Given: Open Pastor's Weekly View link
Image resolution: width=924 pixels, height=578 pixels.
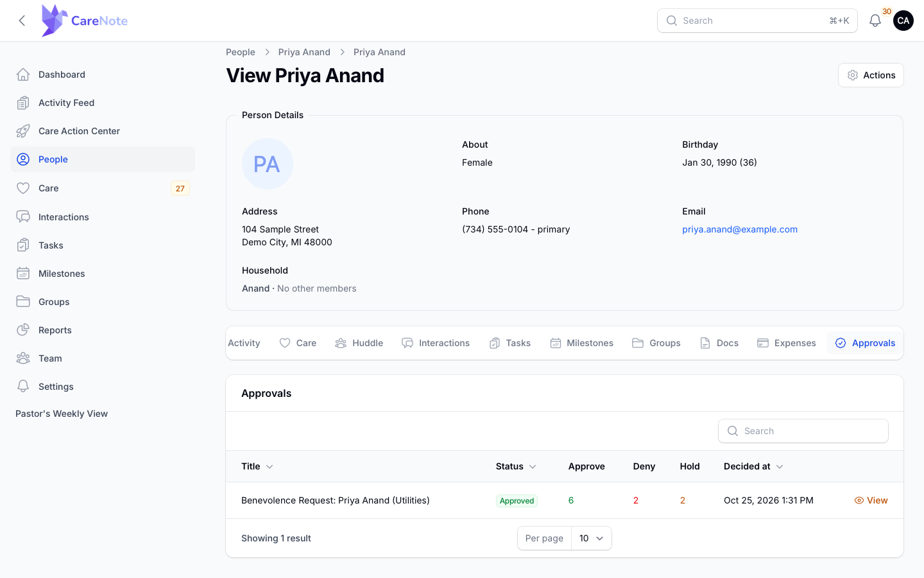Looking at the screenshot, I should tap(62, 414).
